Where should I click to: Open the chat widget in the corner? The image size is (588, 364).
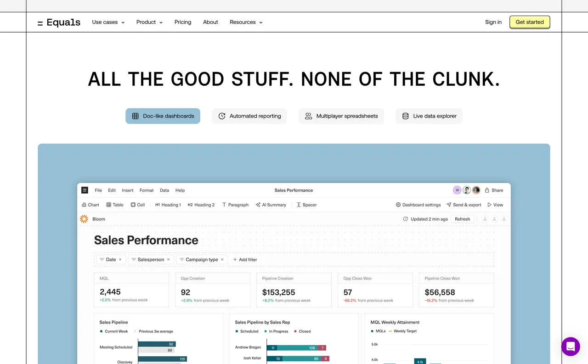[571, 347]
